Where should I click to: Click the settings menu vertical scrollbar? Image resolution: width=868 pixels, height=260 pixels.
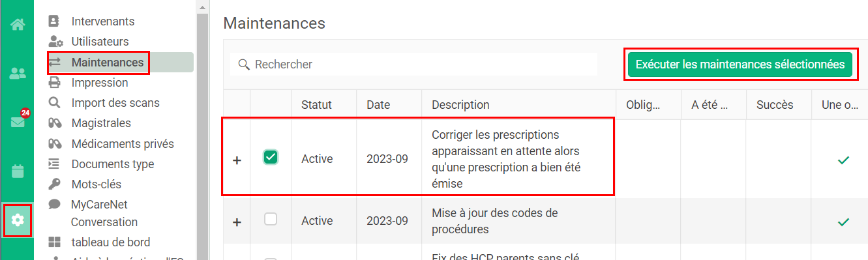coord(203,130)
